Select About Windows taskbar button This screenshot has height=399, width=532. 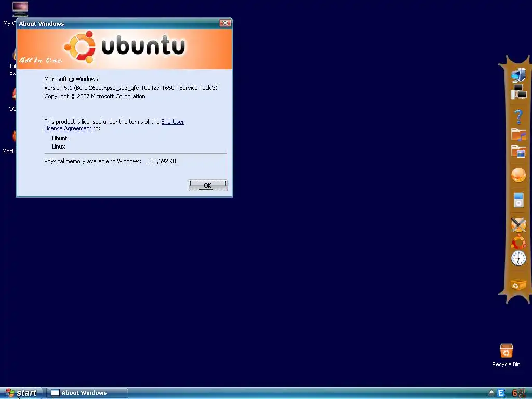pyautogui.click(x=87, y=393)
